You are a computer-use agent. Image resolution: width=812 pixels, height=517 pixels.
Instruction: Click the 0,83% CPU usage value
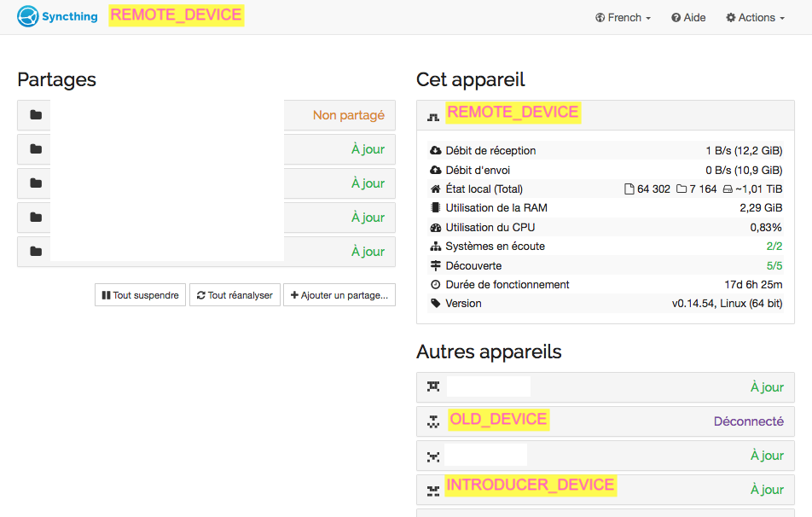coord(766,228)
